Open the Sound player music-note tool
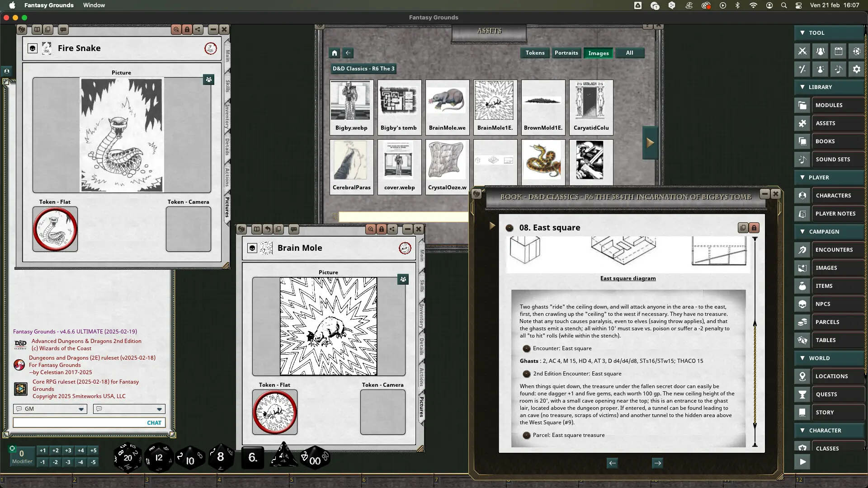The image size is (868, 488). pos(839,69)
